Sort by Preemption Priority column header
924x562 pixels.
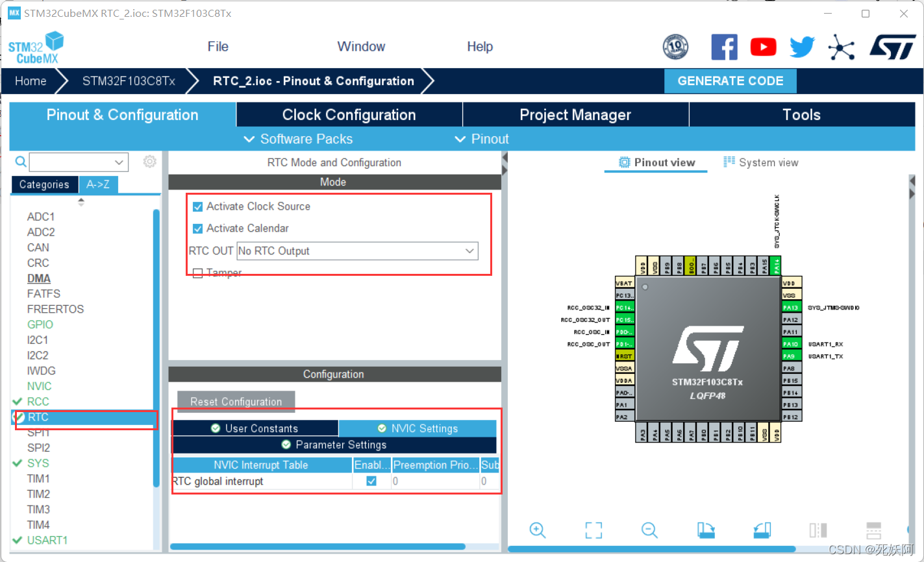(436, 465)
